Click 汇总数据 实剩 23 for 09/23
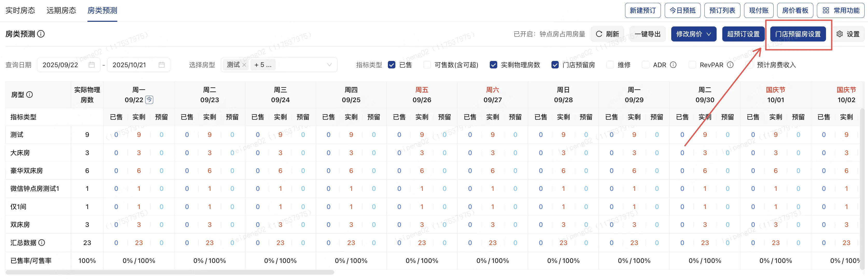The width and height of the screenshot is (868, 279). click(x=209, y=243)
